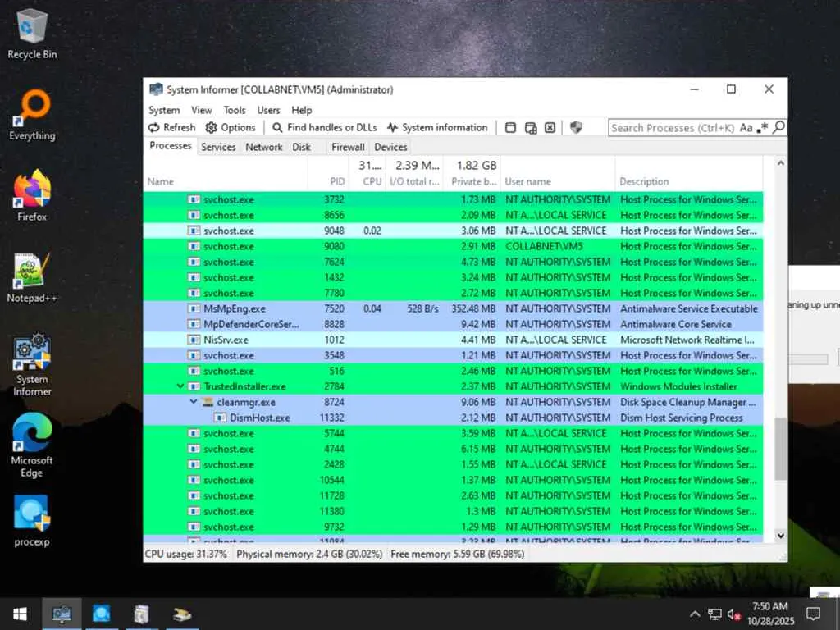
Task: Click the find window and kill icon
Action: 550,127
